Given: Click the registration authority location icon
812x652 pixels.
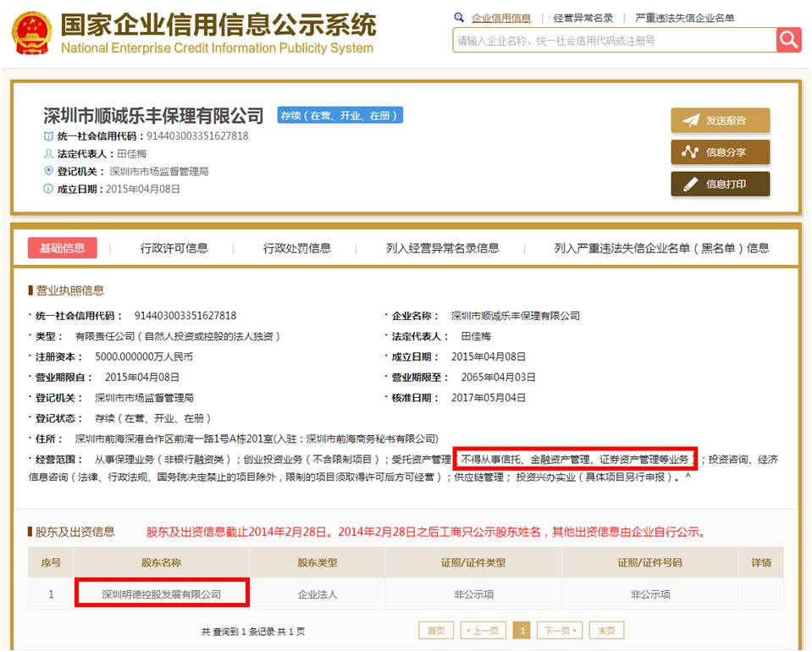Looking at the screenshot, I should pos(48,171).
